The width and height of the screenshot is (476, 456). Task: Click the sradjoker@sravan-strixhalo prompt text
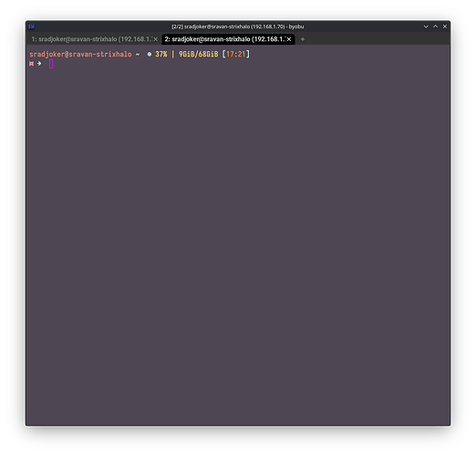(80, 55)
